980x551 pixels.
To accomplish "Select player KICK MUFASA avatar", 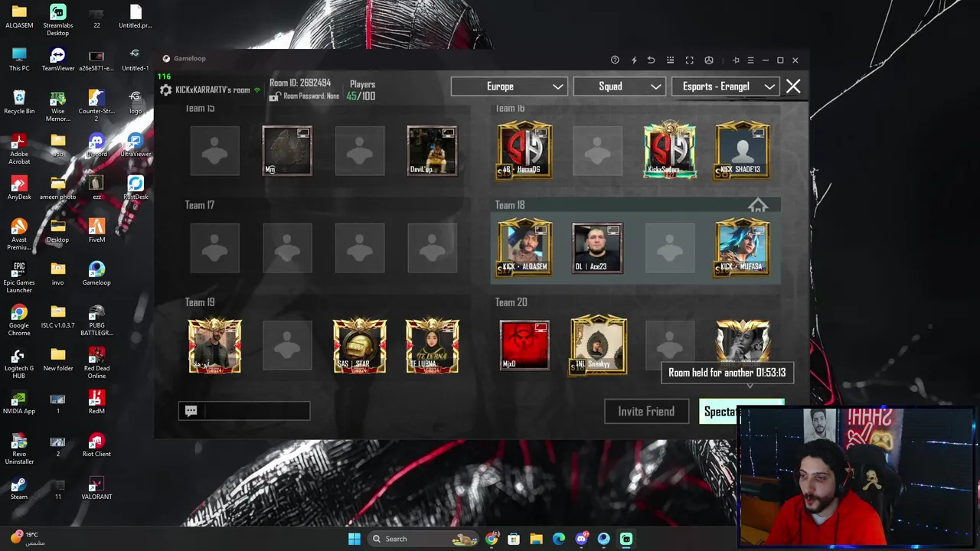I will pos(742,247).
